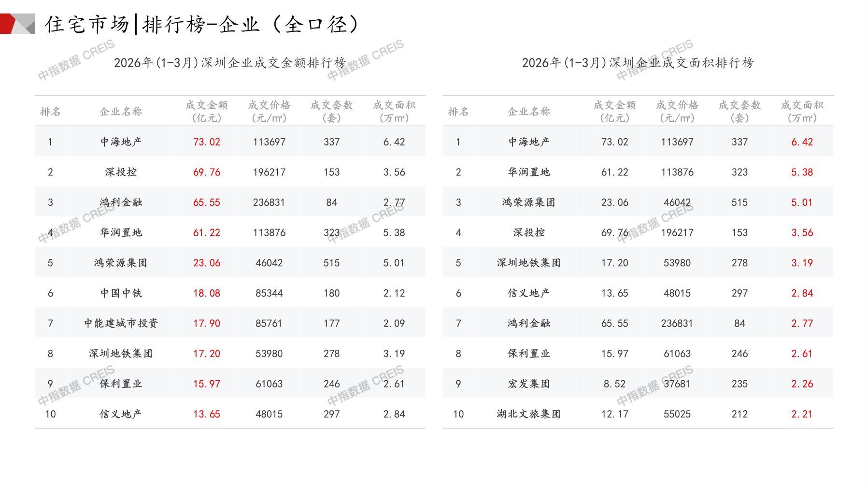This screenshot has width=868, height=488.
Task: Click the slide title 住宅市场|排行榜-企业（全口径）
Action: 203,24
